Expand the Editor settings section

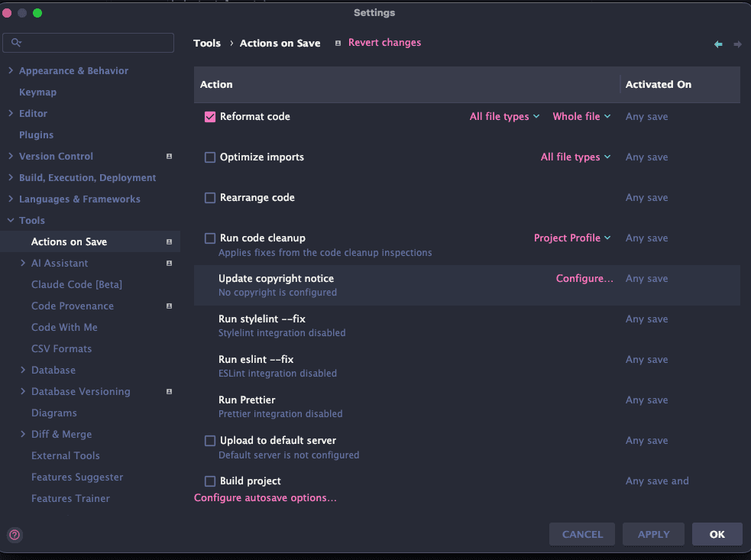tap(11, 114)
